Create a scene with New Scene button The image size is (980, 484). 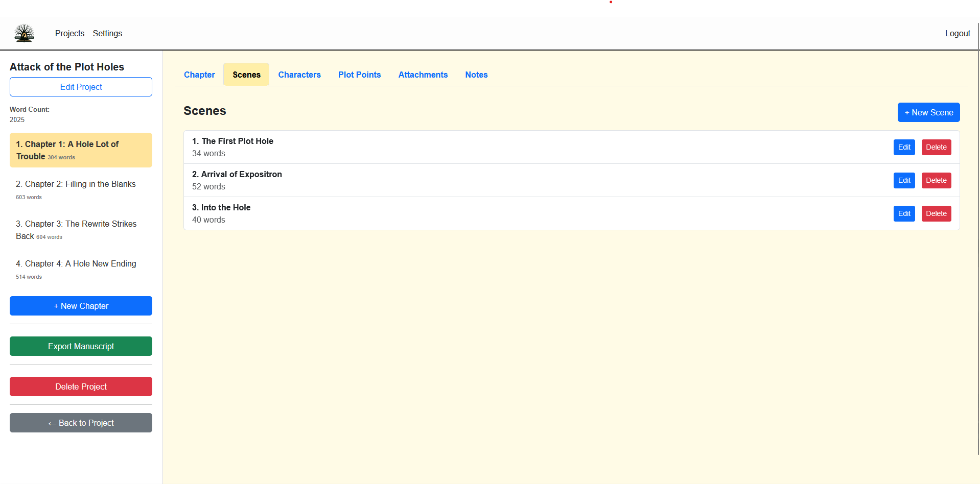(x=928, y=112)
